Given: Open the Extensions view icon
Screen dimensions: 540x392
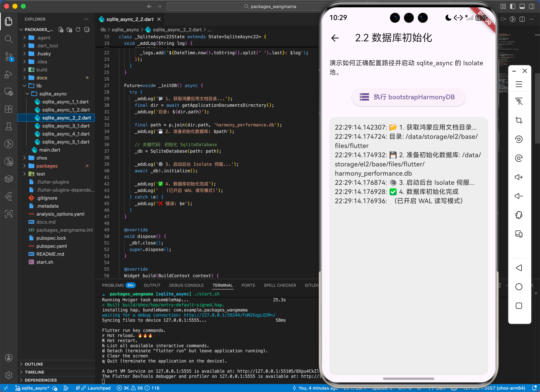Looking at the screenshot, I should click(x=9, y=109).
